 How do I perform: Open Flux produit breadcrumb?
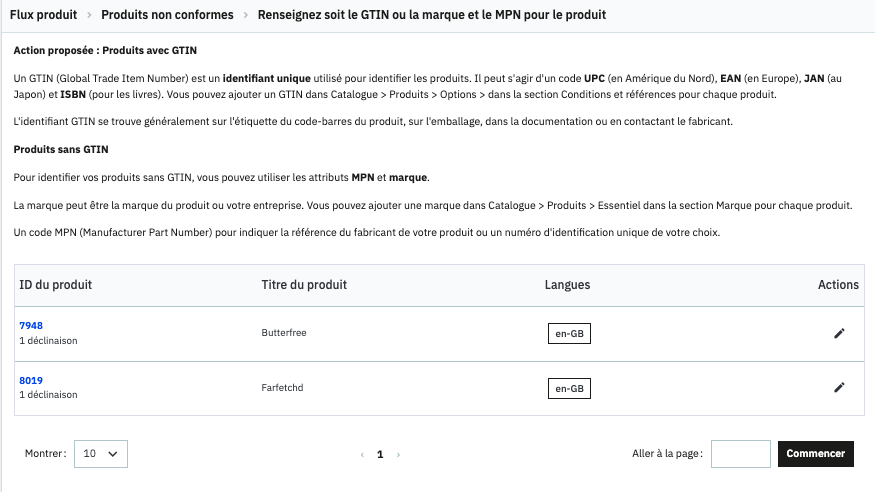[44, 15]
